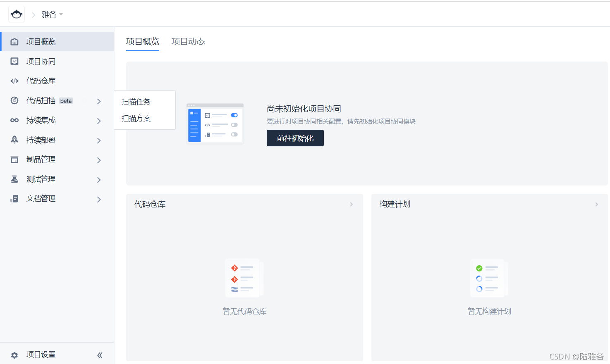Viewport: 610px width, 364px height.
Task: Open 项目概览 in the sidebar
Action: 57,42
